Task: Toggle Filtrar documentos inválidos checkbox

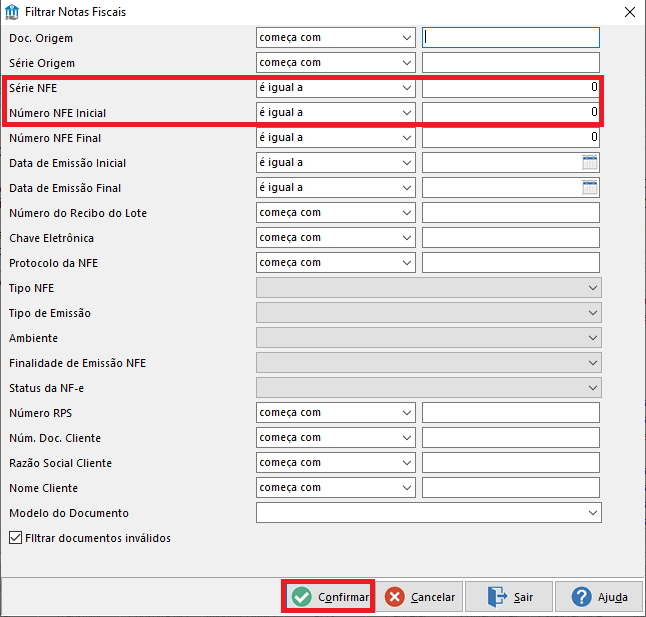Action: tap(16, 538)
